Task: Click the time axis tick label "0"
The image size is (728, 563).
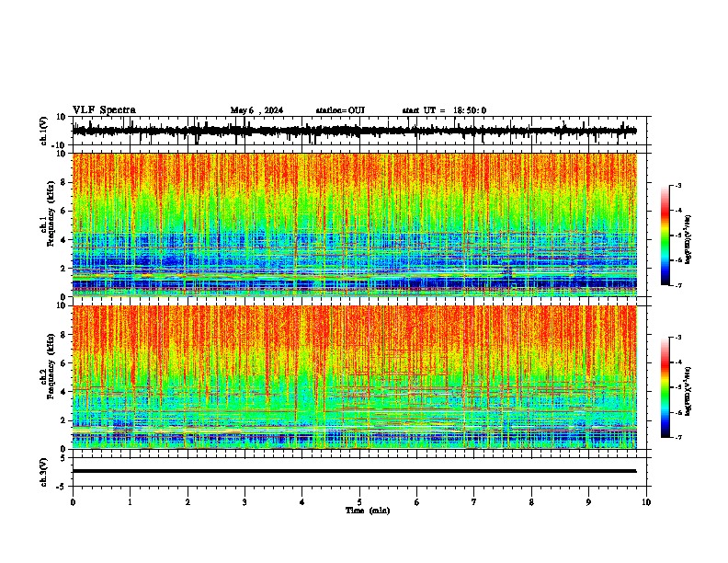Action: (73, 501)
